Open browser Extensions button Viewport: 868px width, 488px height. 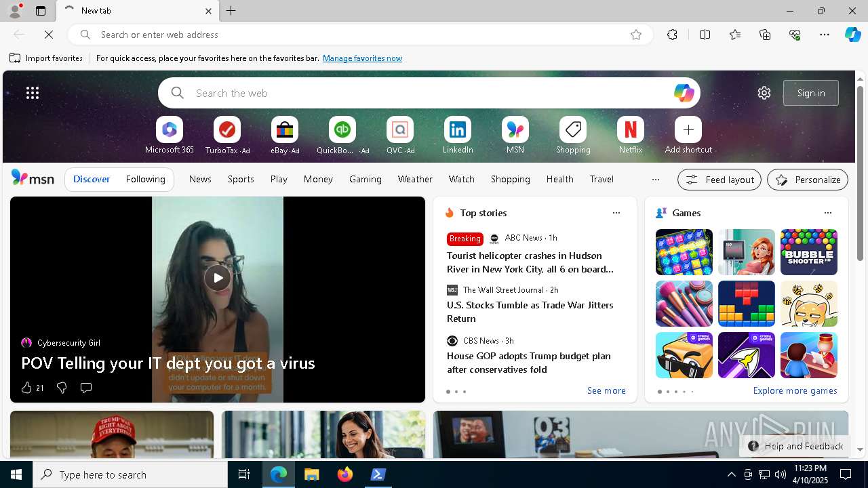point(672,35)
